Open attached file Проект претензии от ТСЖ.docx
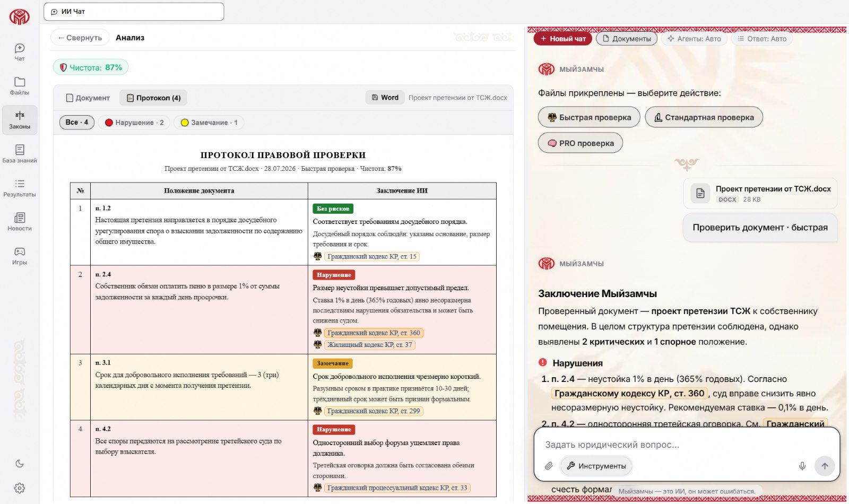Image resolution: width=849 pixels, height=504 pixels. tap(760, 194)
